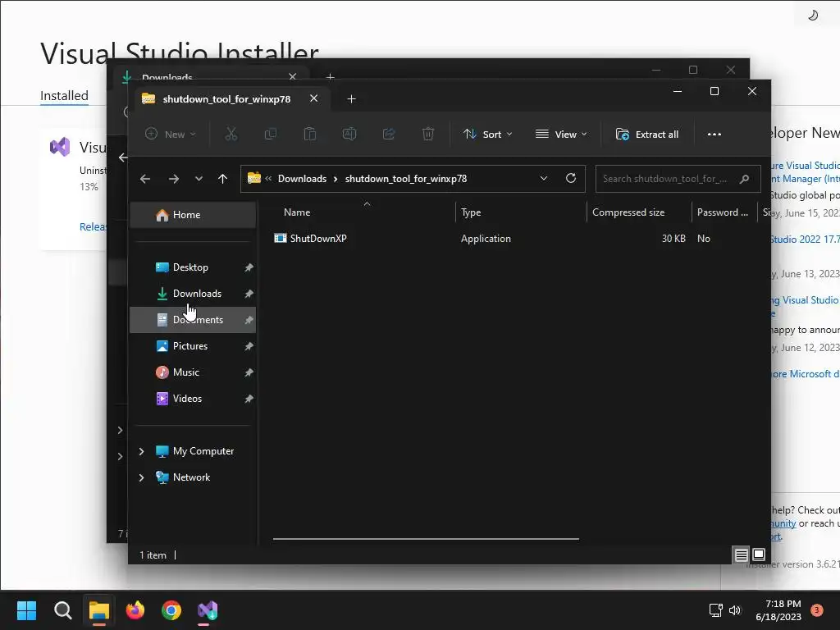840x630 pixels.
Task: Click the Paste clipboard icon
Action: [309, 134]
